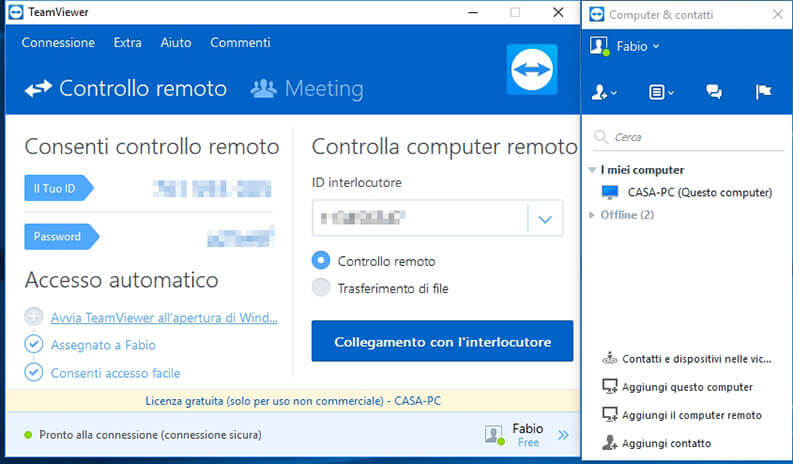793x464 pixels.
Task: Click the TeamViewer title bar app icon
Action: tap(16, 12)
